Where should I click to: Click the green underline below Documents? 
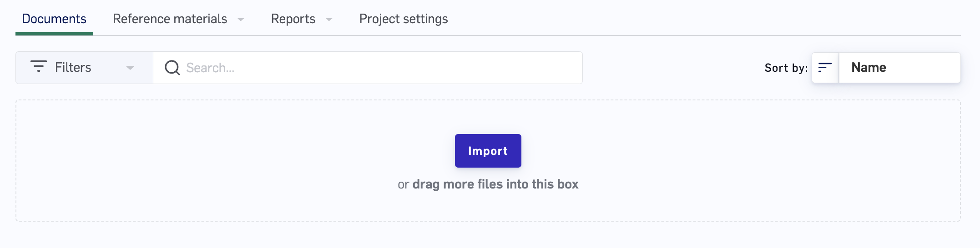pyautogui.click(x=54, y=34)
